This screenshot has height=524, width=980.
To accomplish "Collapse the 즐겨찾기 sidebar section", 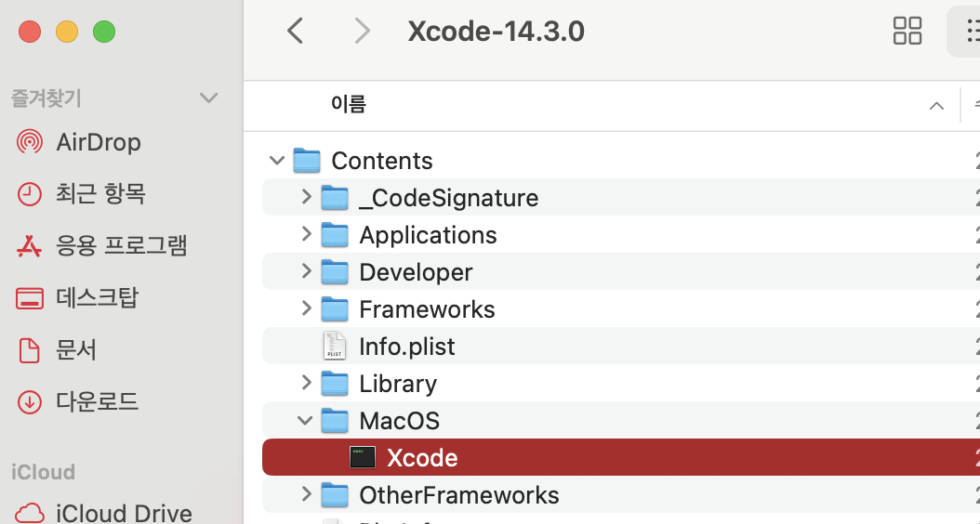I will [x=208, y=98].
